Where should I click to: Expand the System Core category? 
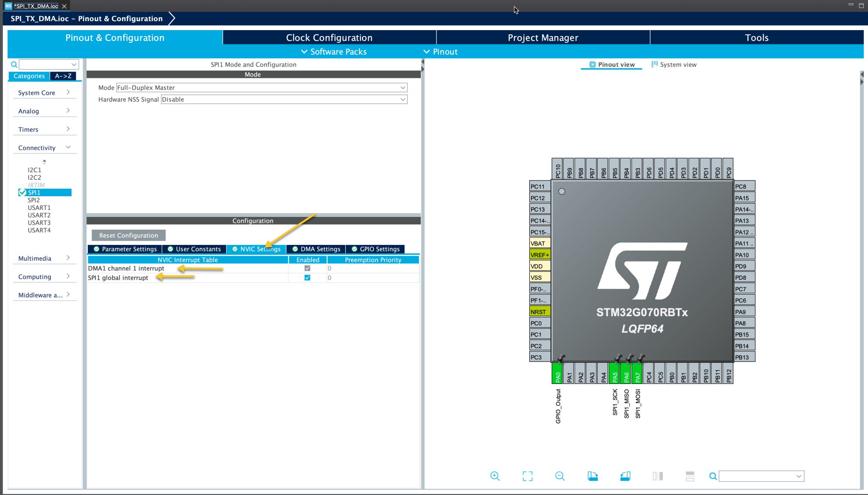point(69,92)
